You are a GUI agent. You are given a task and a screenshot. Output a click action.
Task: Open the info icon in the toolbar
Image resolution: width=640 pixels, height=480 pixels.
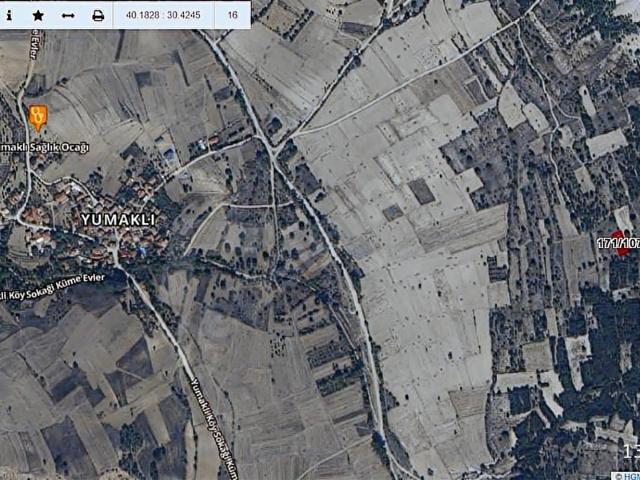pos(9,16)
